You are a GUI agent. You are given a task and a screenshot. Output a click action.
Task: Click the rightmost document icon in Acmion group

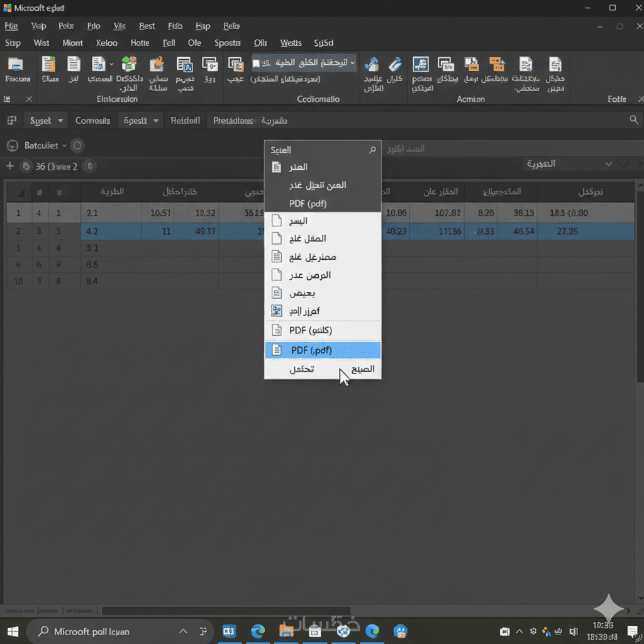(555, 64)
